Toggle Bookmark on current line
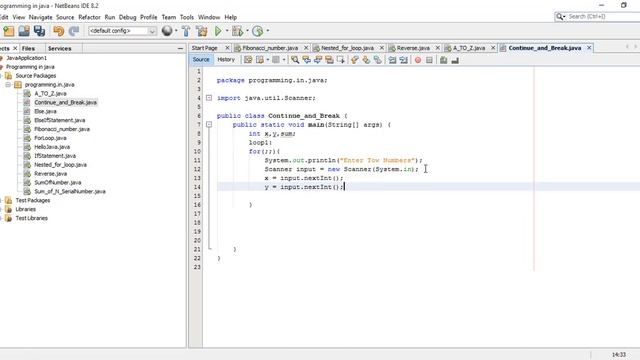The height and width of the screenshot is (360, 640). coord(377,60)
